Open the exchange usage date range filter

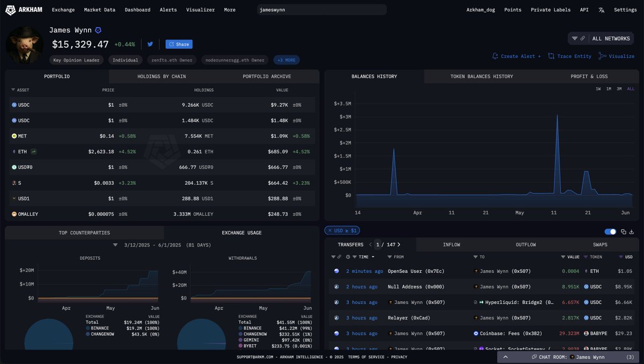[x=115, y=245]
